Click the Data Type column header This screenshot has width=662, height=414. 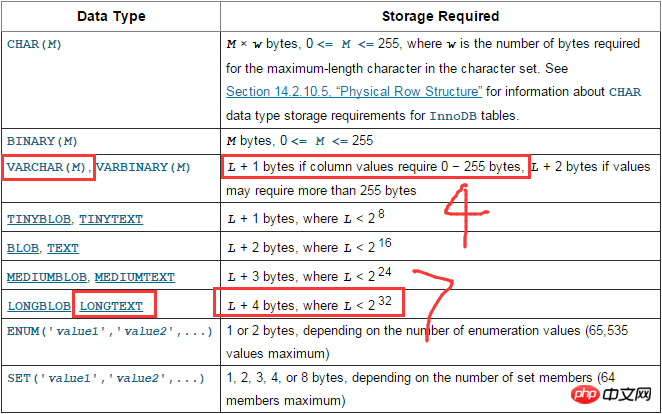pyautogui.click(x=110, y=17)
